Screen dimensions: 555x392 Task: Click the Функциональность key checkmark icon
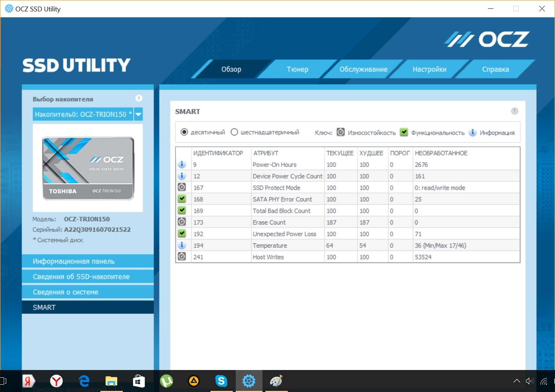[x=404, y=132]
